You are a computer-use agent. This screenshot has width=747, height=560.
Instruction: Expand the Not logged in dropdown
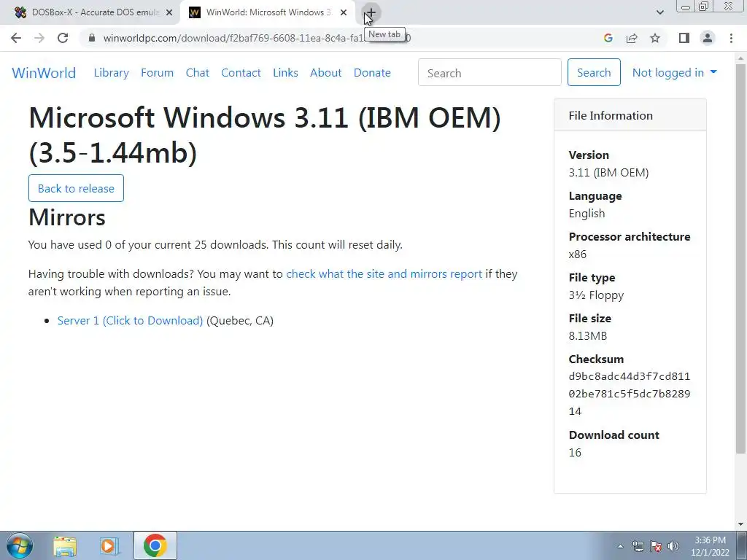[x=674, y=73]
